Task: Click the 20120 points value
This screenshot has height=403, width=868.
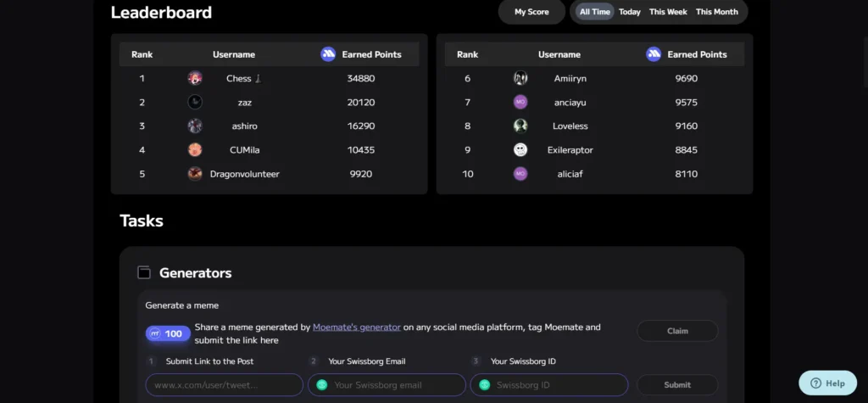Action: tap(361, 102)
